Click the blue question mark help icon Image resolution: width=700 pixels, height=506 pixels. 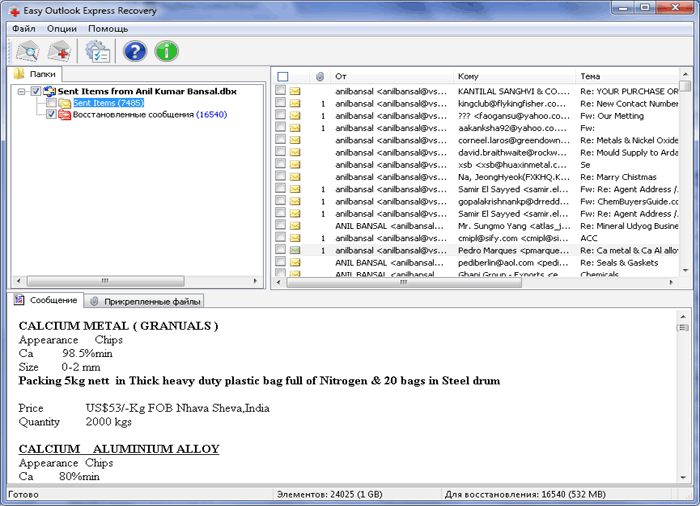(135, 51)
